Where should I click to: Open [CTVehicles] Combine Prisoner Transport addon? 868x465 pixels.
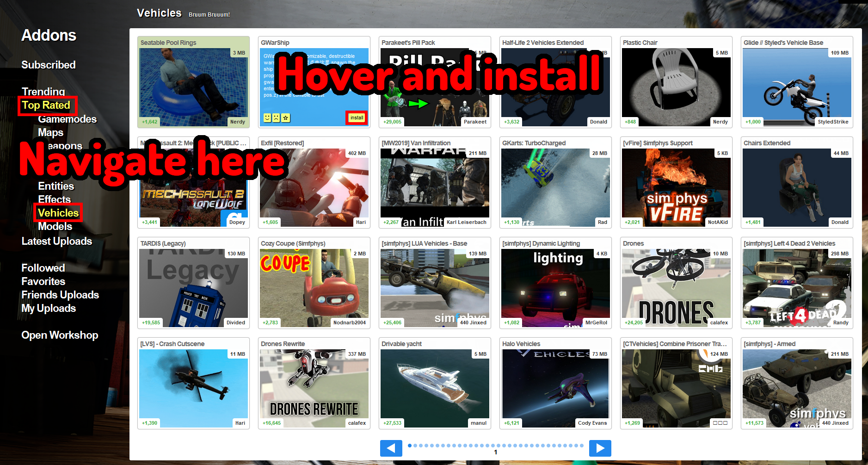[x=676, y=383]
